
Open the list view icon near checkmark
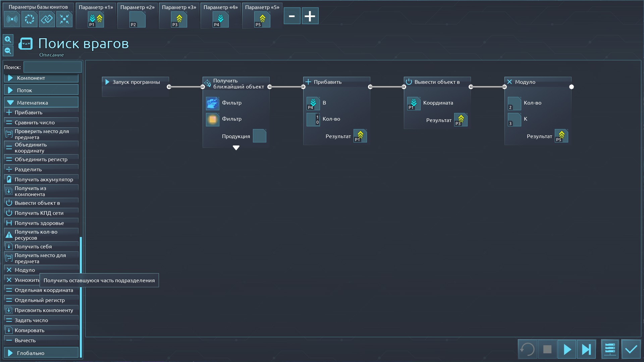click(610, 350)
